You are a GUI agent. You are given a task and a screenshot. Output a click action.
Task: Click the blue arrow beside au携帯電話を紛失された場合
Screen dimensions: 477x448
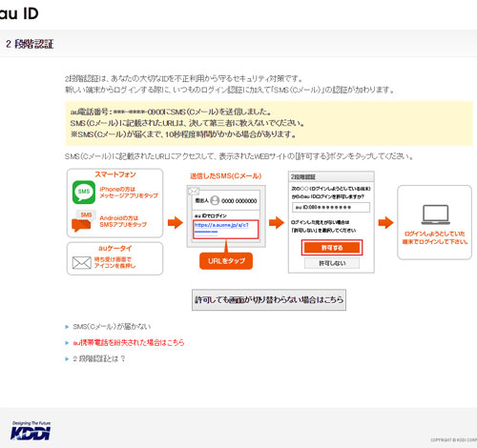click(x=67, y=343)
